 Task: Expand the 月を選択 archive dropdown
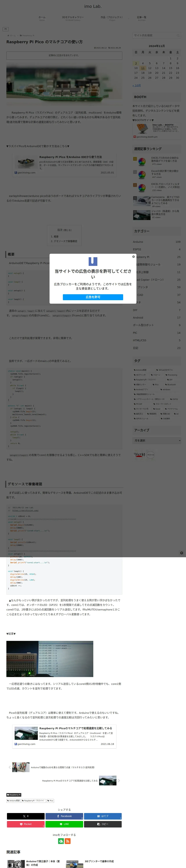[x=157, y=440]
